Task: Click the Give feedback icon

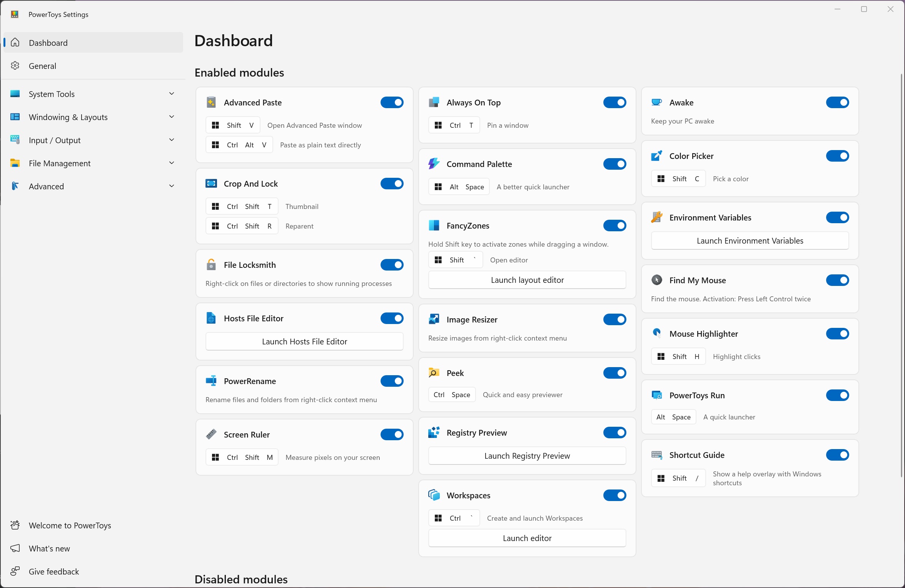Action: [15, 571]
